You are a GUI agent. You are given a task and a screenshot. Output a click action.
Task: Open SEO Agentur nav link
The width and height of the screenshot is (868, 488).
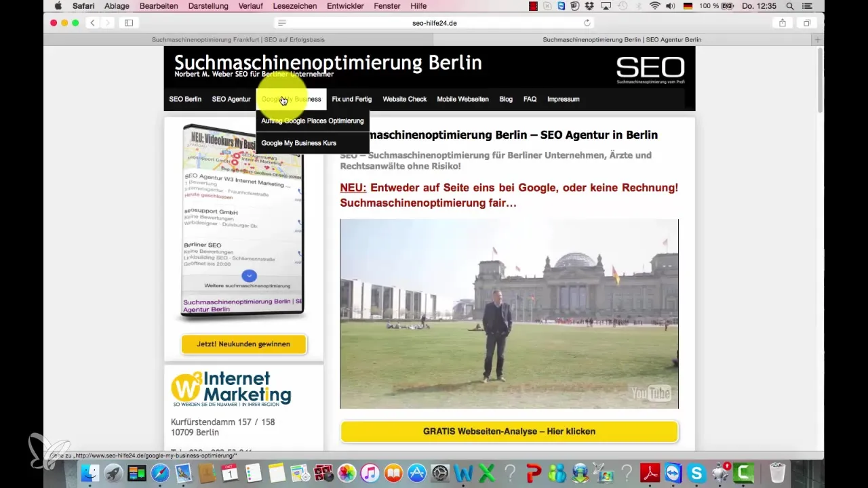pyautogui.click(x=231, y=99)
